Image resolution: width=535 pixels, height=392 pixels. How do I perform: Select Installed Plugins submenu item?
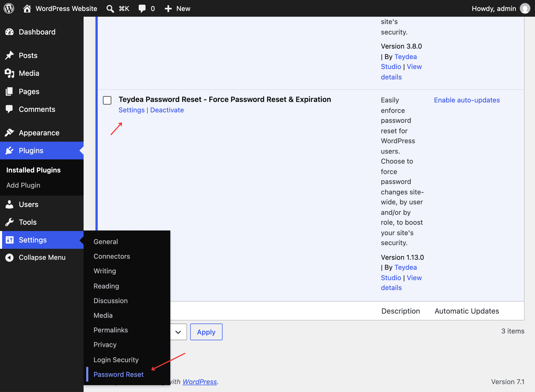(x=33, y=170)
